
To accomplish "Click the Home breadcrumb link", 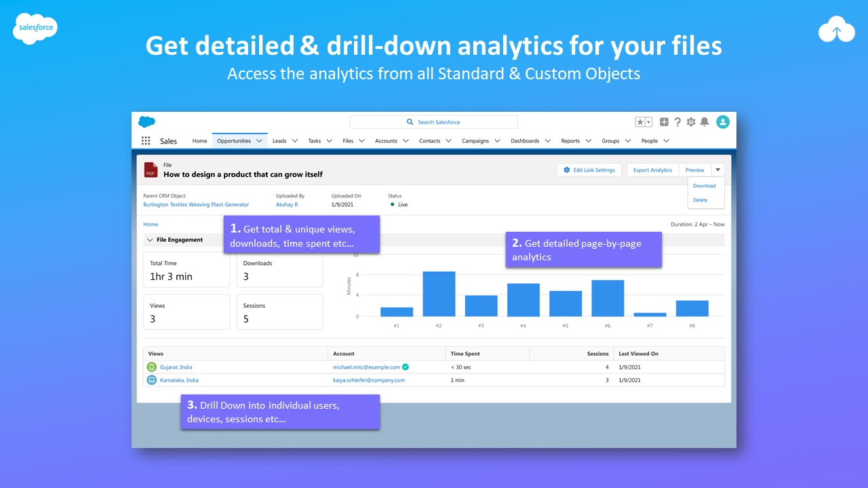I will (x=151, y=224).
